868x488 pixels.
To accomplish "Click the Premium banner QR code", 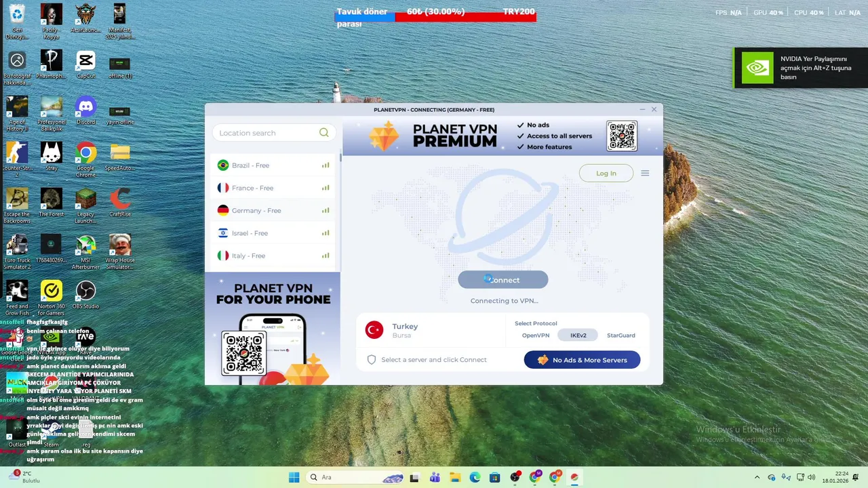I will [x=622, y=136].
